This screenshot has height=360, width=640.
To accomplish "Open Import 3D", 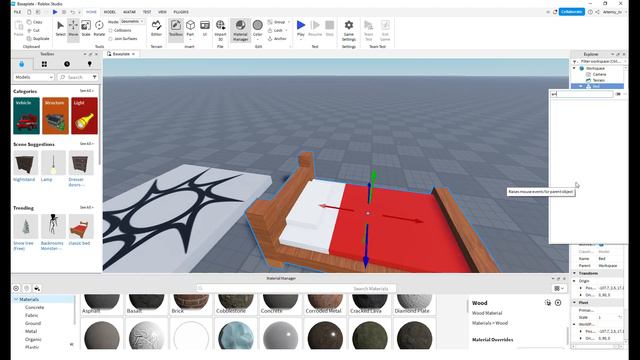I will coord(220,30).
